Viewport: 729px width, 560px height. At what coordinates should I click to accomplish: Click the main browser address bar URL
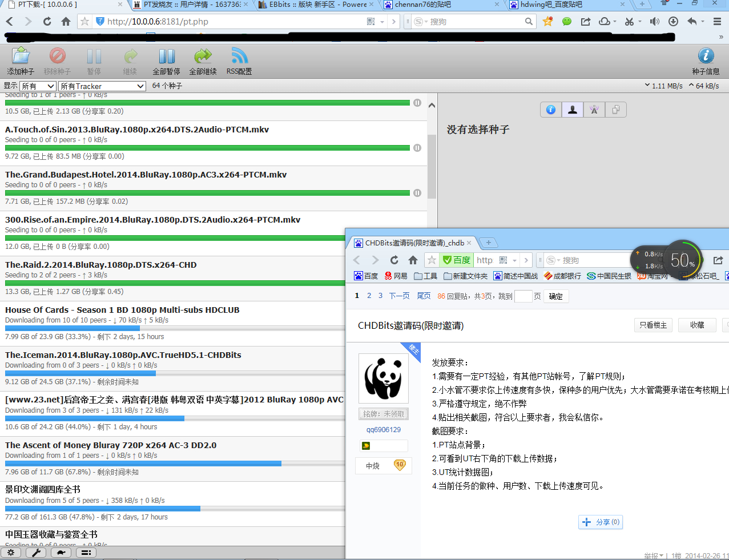[x=158, y=22]
